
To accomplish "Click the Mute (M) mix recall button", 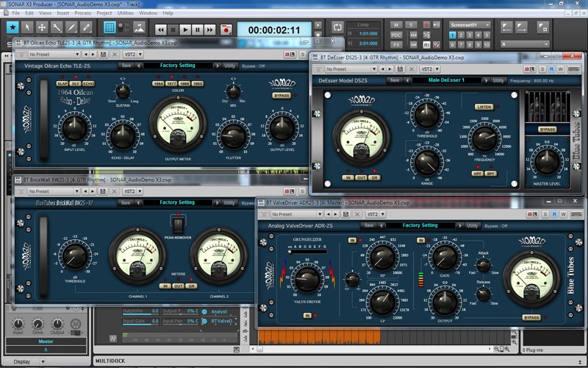I will pos(396,25).
